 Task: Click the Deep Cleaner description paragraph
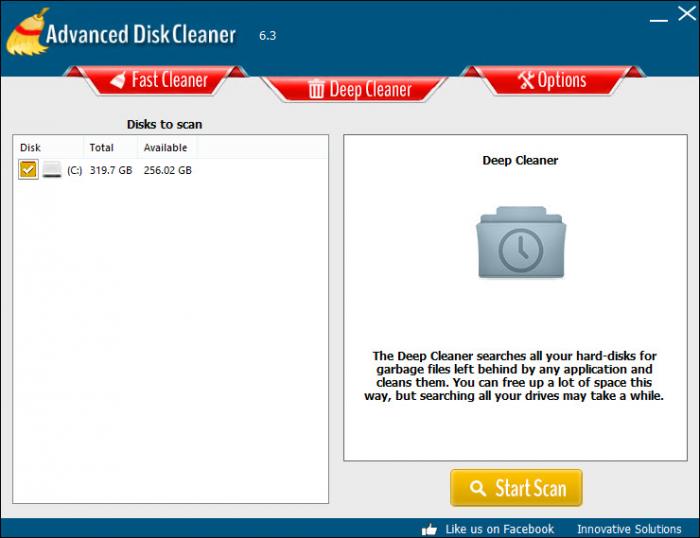click(x=514, y=375)
